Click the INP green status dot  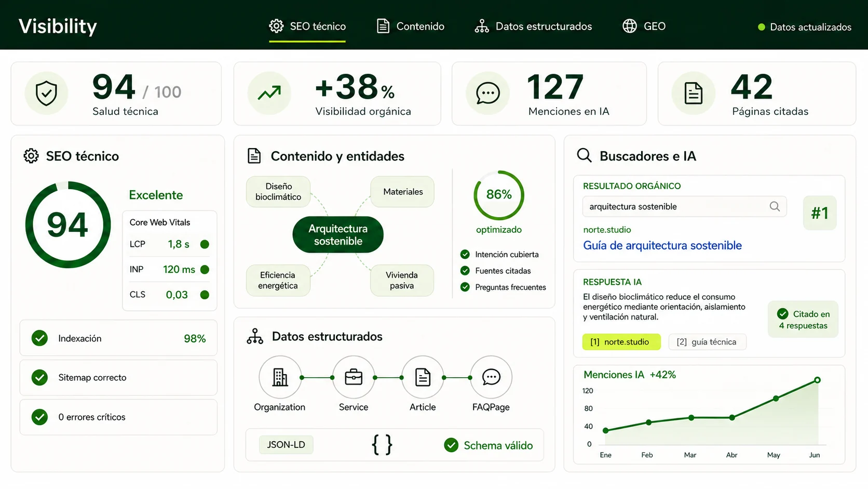click(x=205, y=269)
